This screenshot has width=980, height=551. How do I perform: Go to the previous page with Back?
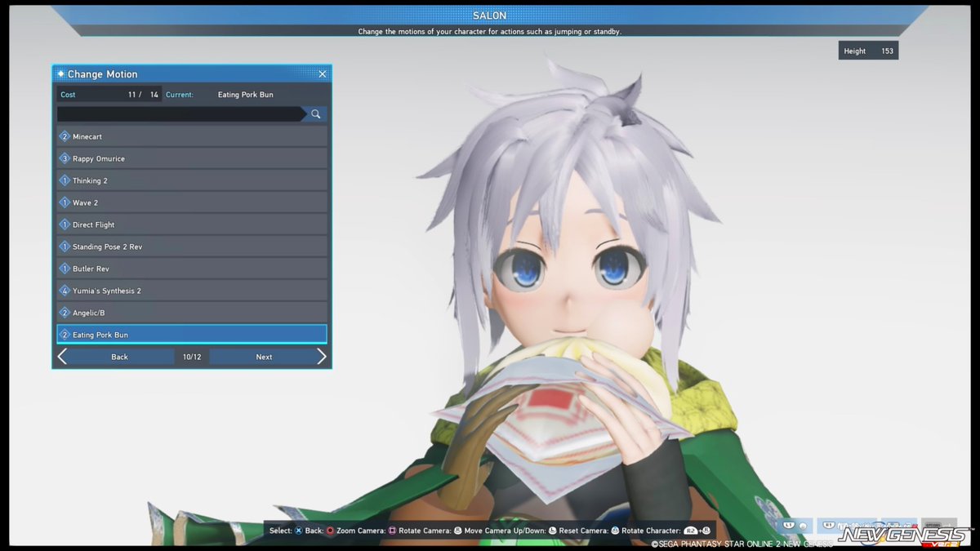(120, 357)
